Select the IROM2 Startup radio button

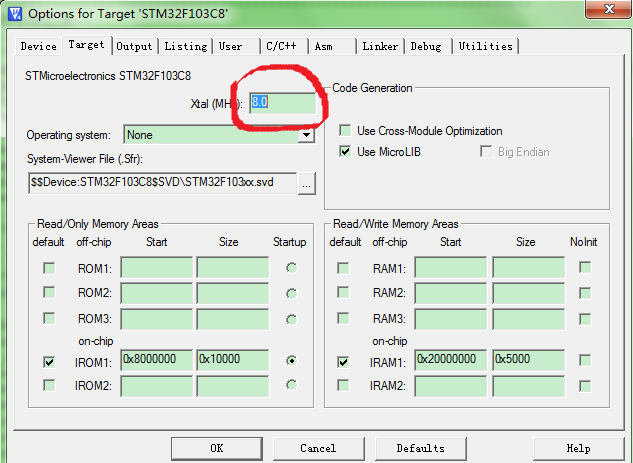(291, 385)
